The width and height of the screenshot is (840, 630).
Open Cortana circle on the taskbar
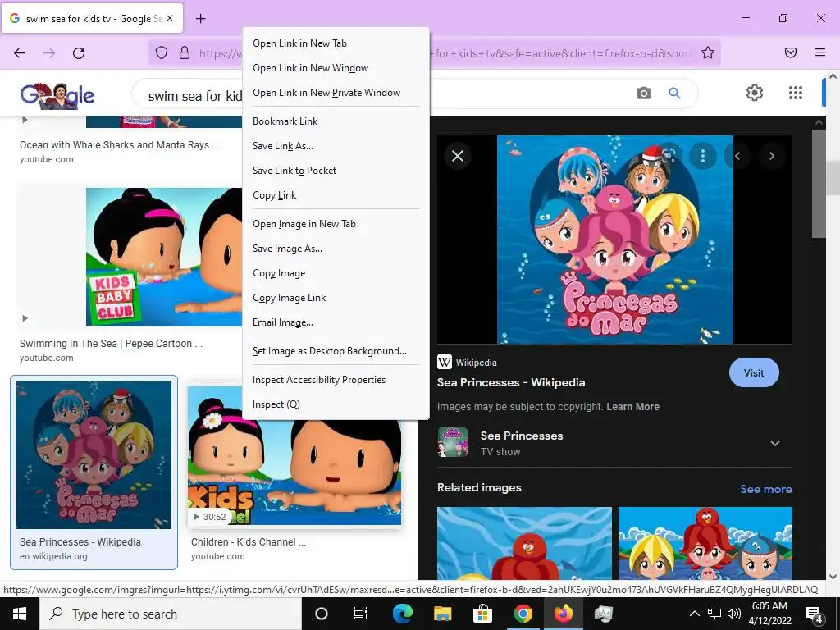[x=321, y=614]
